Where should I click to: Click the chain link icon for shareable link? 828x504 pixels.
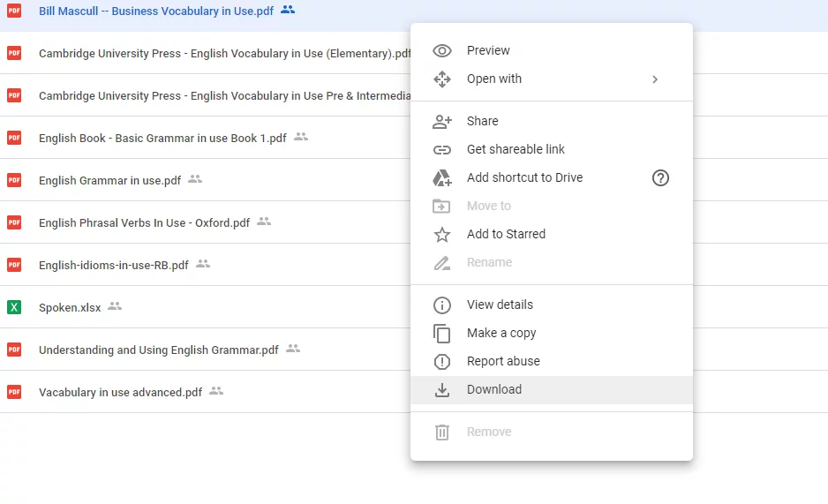(x=442, y=150)
